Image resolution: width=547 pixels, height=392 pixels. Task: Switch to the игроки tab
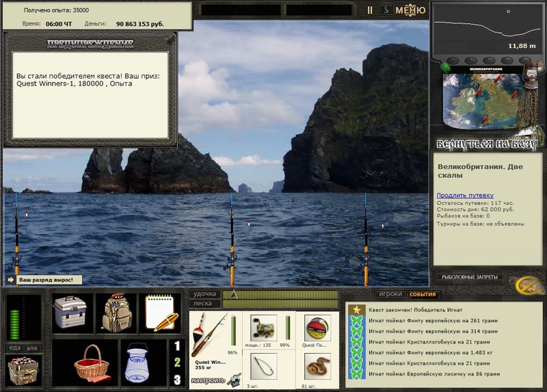[x=390, y=294]
